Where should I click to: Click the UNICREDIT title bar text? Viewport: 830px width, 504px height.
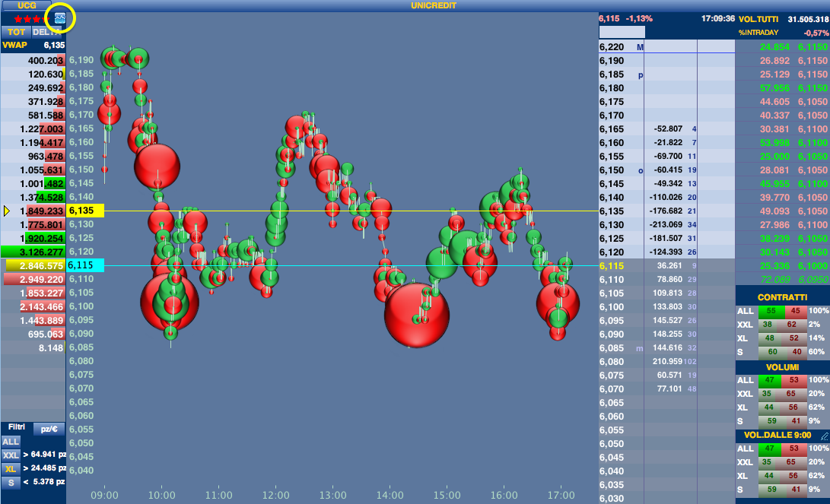pyautogui.click(x=433, y=5)
